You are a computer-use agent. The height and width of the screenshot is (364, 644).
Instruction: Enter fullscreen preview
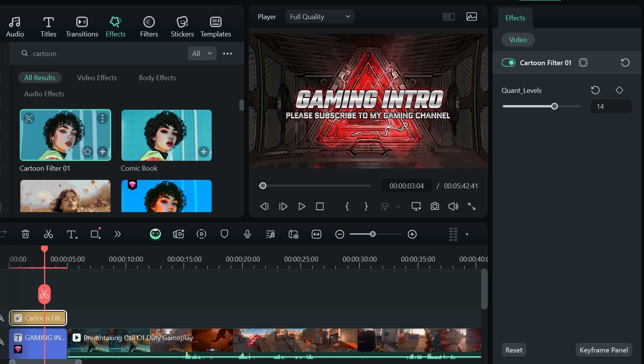(472, 206)
